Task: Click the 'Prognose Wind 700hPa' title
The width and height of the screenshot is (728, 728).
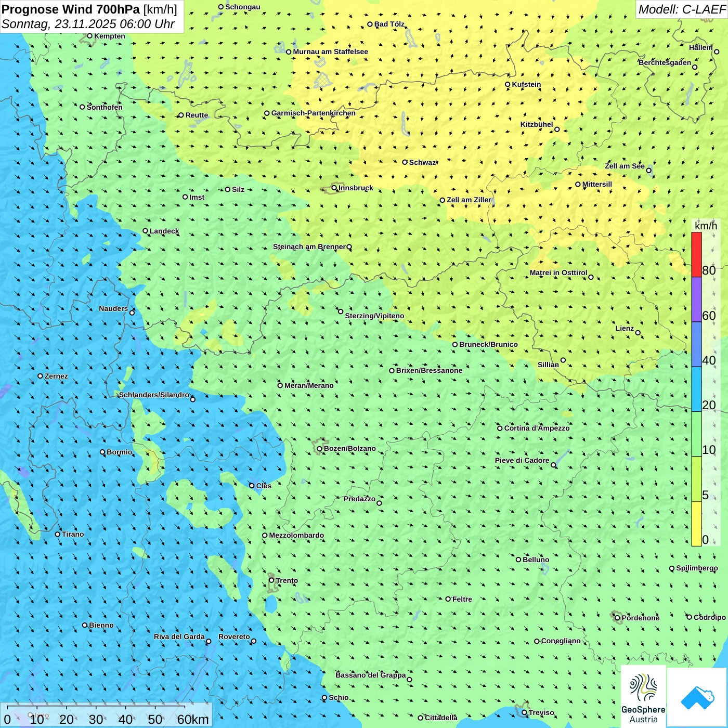Action: pos(71,9)
